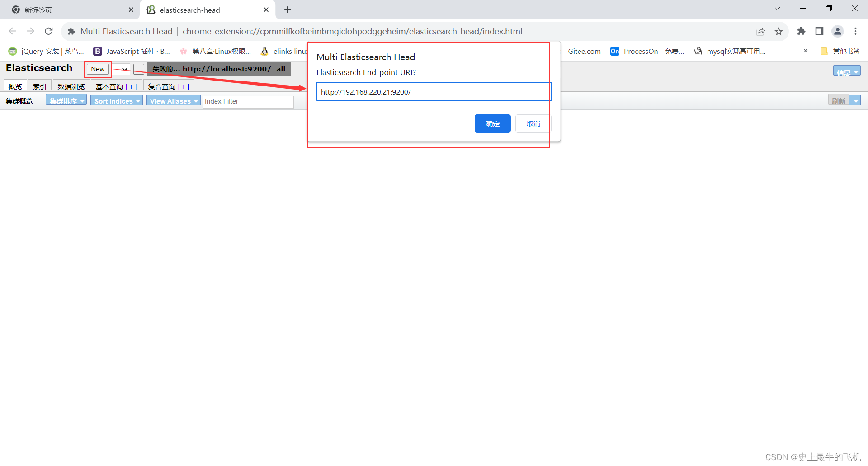Open the View Aliases dropdown
This screenshot has width=868, height=466.
pyautogui.click(x=174, y=101)
